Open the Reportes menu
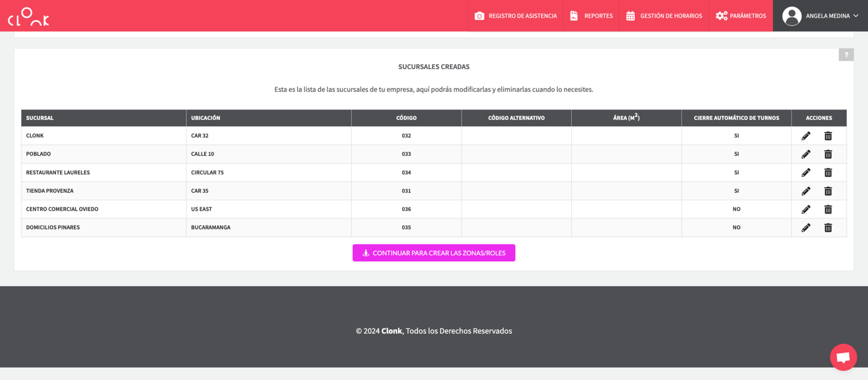Screen dimensions: 868x380 [x=591, y=16]
